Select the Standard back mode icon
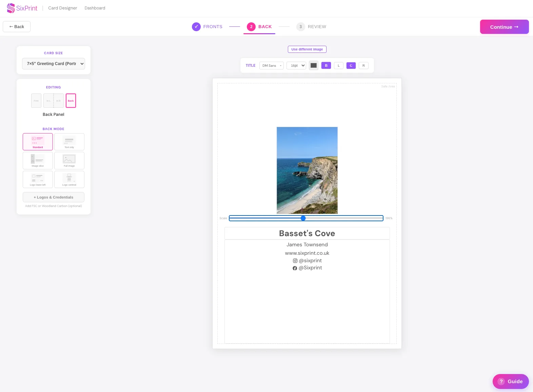Viewport: 533px width, 392px height. 38,142
